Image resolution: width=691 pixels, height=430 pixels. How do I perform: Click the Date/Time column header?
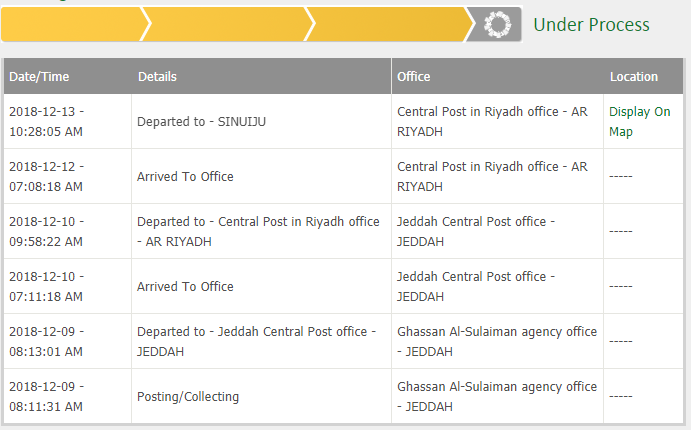39,77
